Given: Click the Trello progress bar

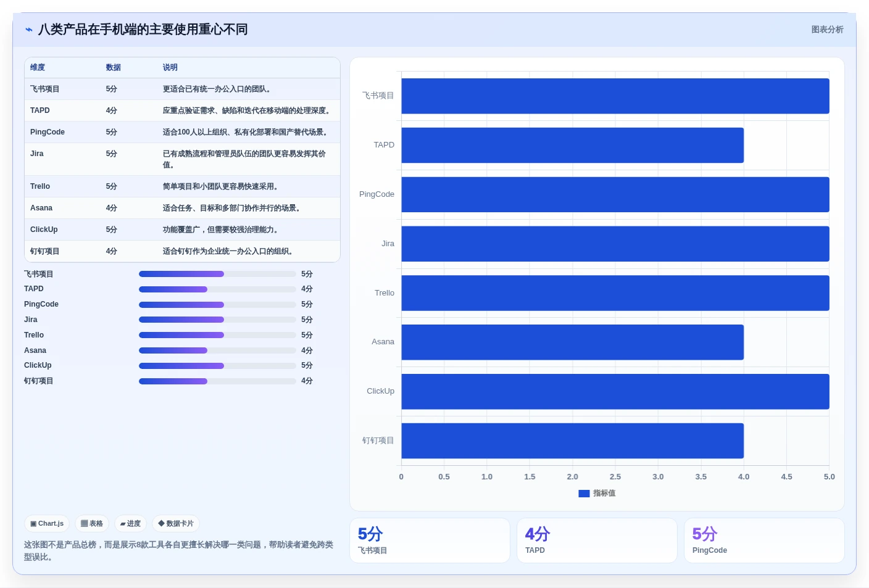Looking at the screenshot, I should tap(217, 335).
